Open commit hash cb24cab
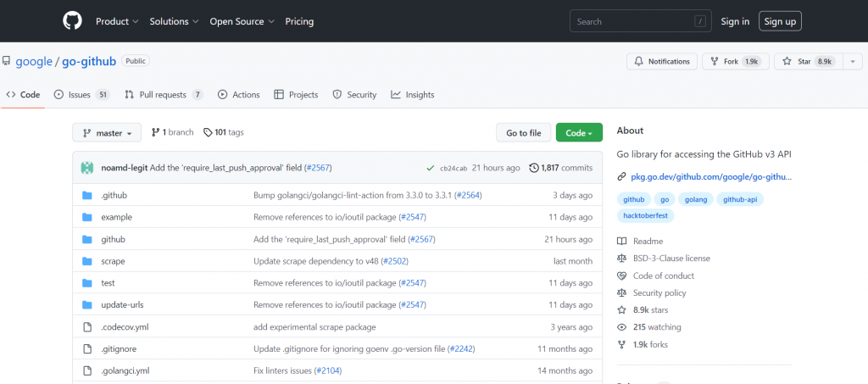 click(x=453, y=168)
